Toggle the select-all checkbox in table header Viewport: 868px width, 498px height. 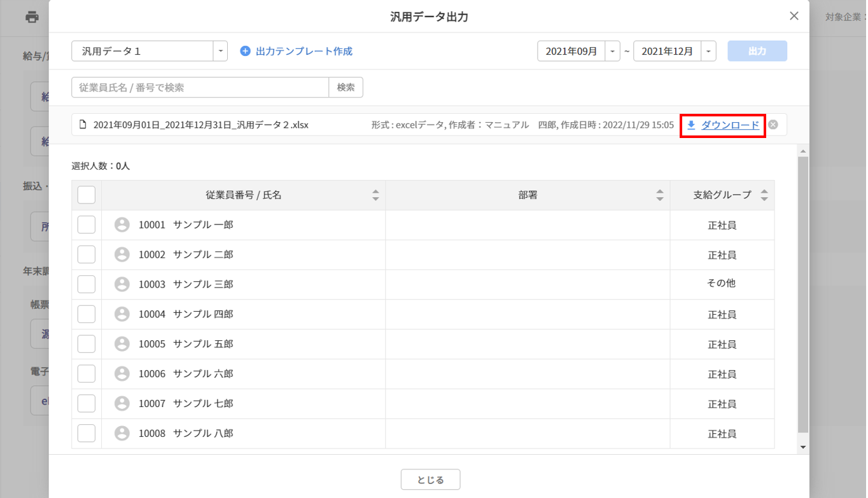[87, 195]
